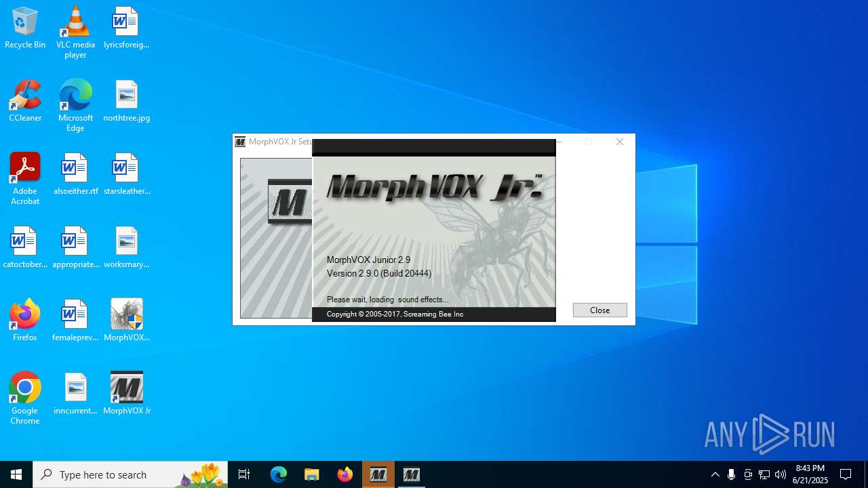Show hidden system tray icons
This screenshot has height=488, width=868.
pyautogui.click(x=715, y=474)
